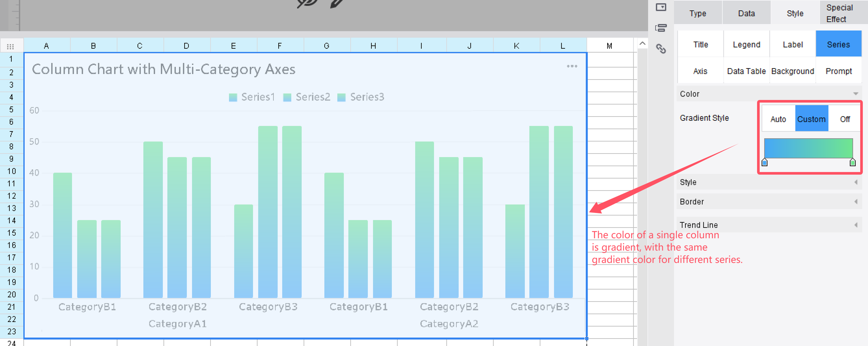Open the Prompt settings
Viewport: 868px width, 346px height.
pyautogui.click(x=838, y=71)
